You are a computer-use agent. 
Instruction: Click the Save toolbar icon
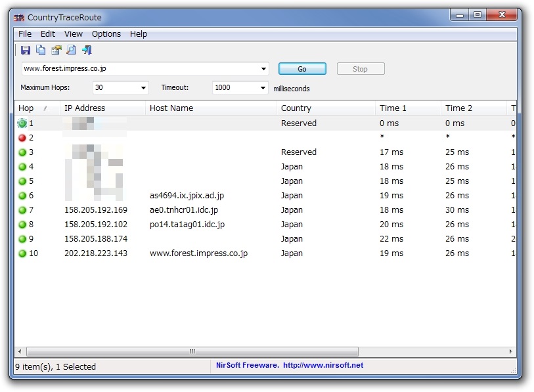(x=26, y=51)
